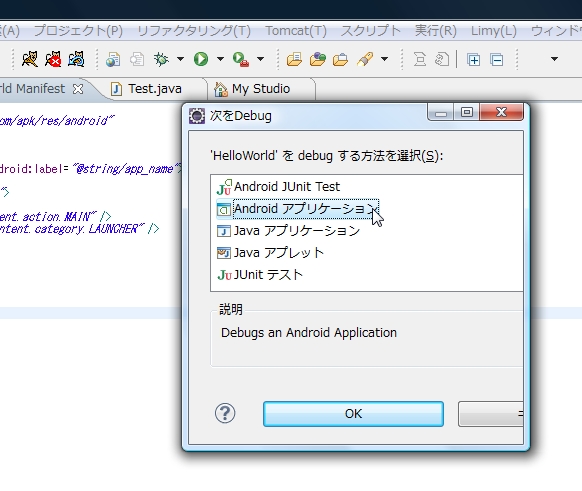Run the project with the green play button
582x491 pixels.
click(201, 59)
